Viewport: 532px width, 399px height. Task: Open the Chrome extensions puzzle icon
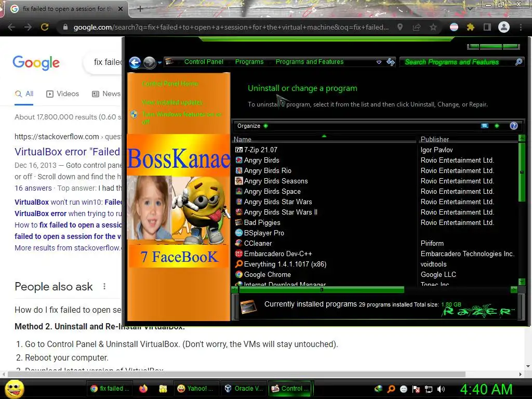(x=470, y=27)
